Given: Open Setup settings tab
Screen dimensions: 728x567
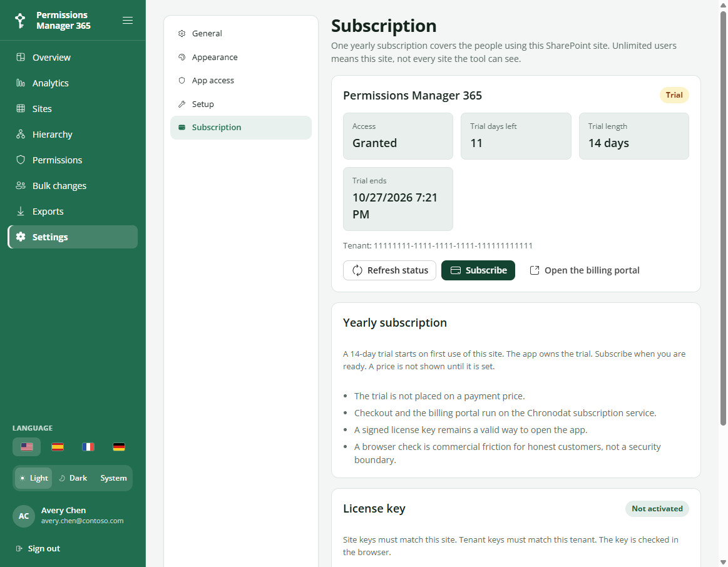Looking at the screenshot, I should click(x=241, y=104).
